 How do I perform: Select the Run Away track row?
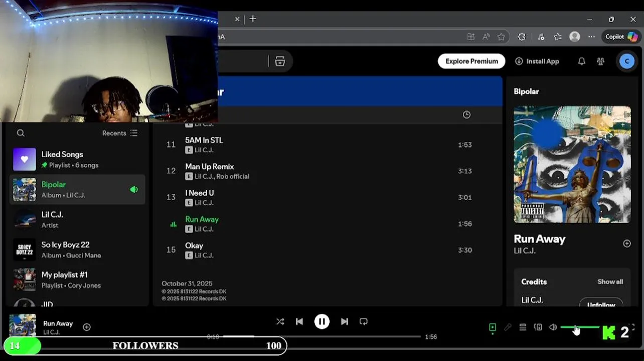point(328,224)
